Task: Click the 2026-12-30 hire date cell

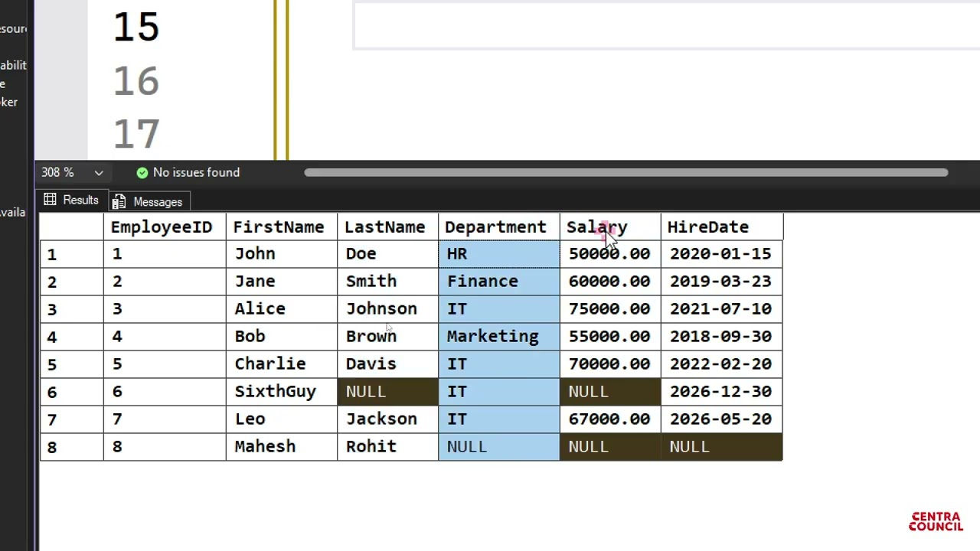Action: (722, 392)
